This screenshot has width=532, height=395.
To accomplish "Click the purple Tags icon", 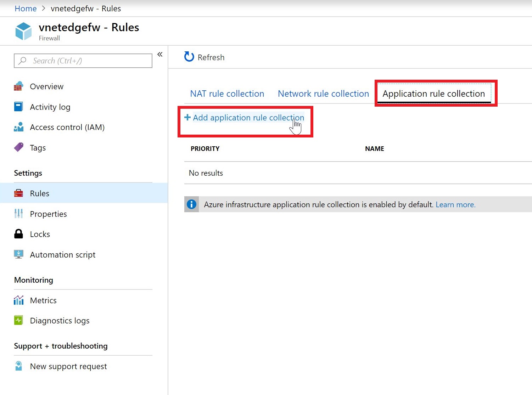I will [x=18, y=147].
